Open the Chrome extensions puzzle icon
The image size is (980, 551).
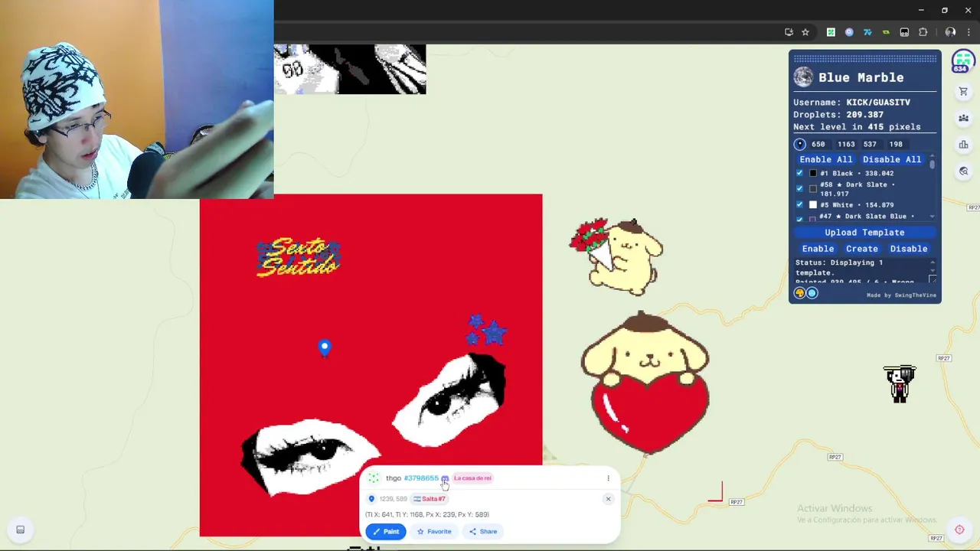[x=923, y=32]
